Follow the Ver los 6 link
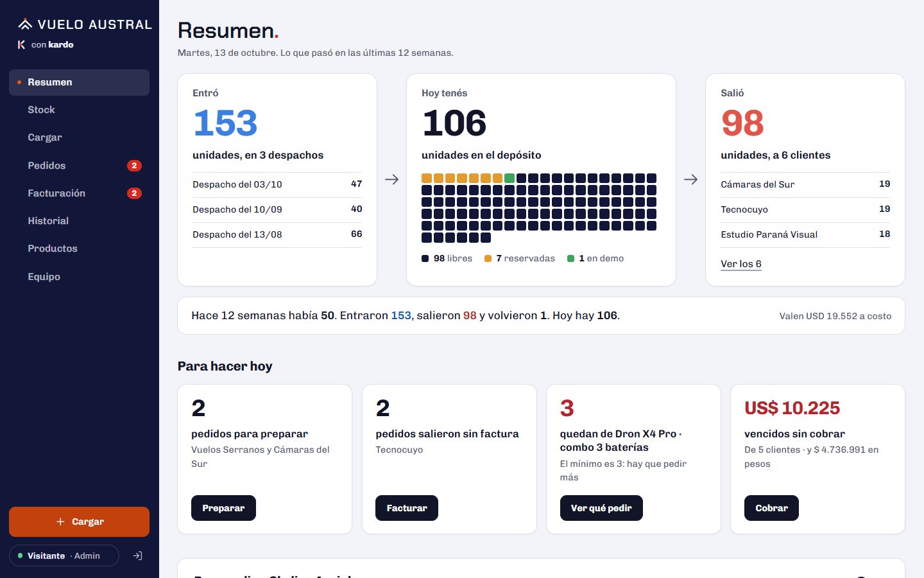Viewport: 924px width, 578px height. point(741,264)
